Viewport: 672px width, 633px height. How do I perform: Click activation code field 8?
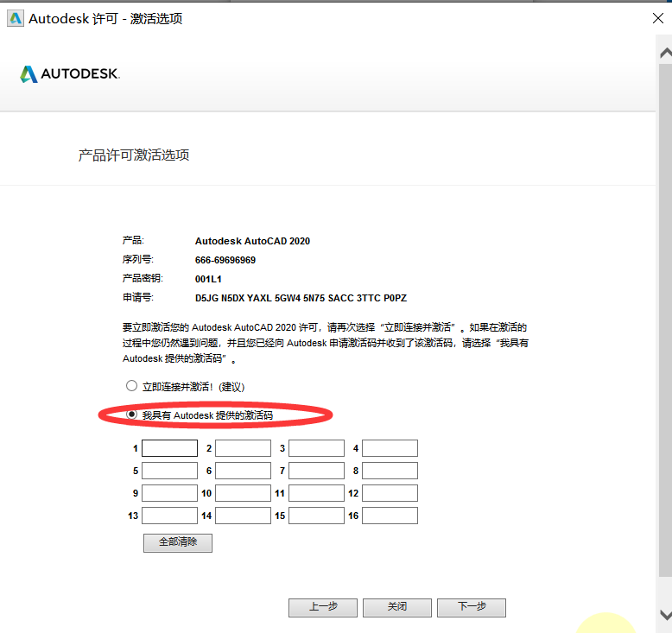coord(390,471)
